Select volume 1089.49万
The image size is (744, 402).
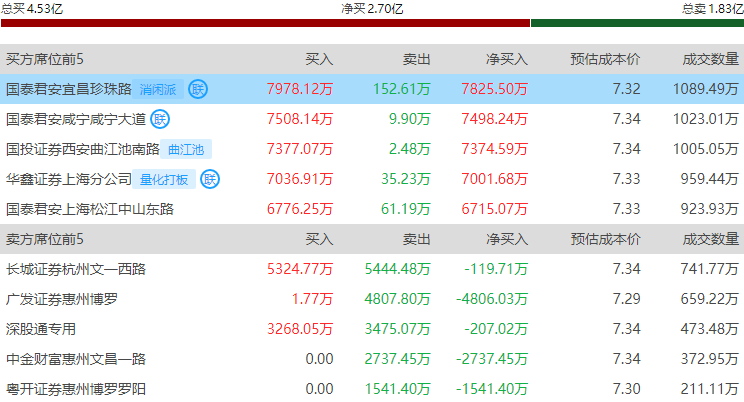[706, 89]
